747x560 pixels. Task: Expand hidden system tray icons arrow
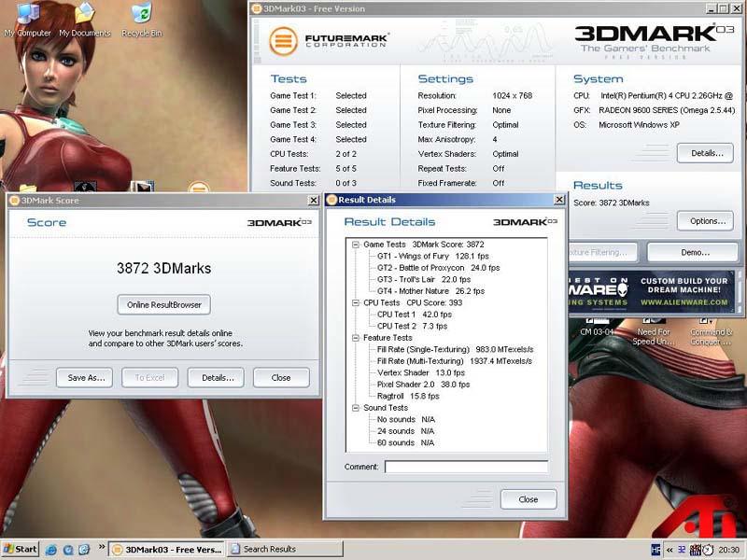pos(670,550)
